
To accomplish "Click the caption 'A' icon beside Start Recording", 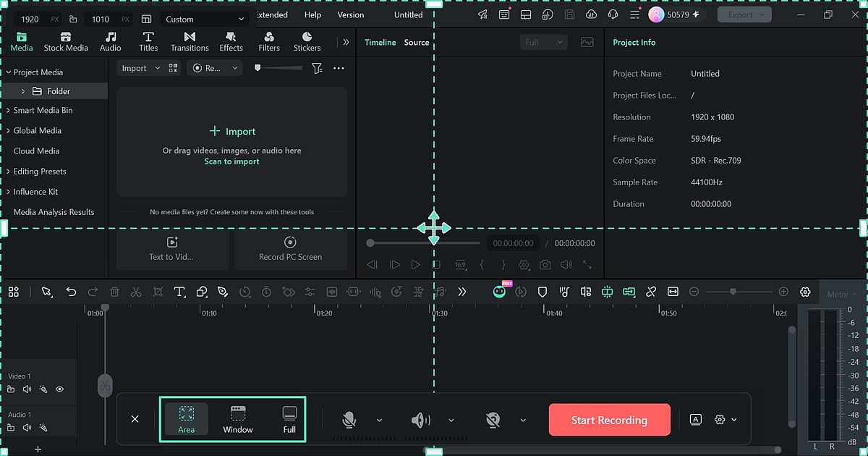I will [x=696, y=419].
